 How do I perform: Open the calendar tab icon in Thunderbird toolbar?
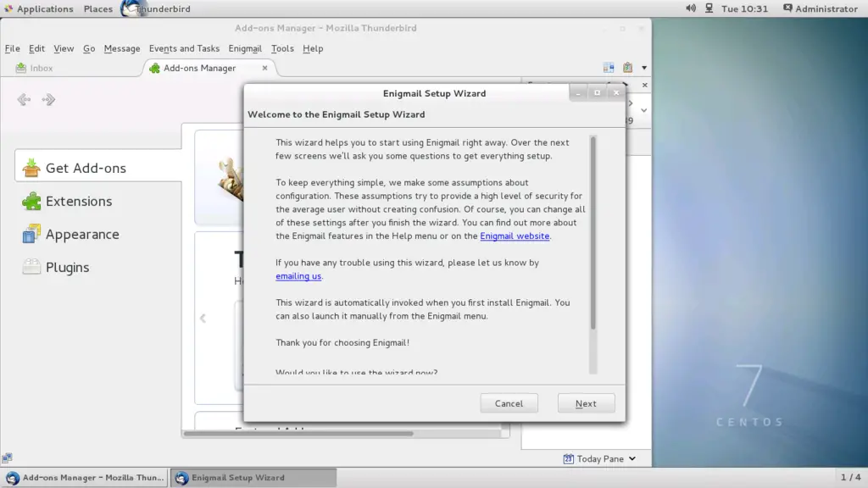coord(609,68)
